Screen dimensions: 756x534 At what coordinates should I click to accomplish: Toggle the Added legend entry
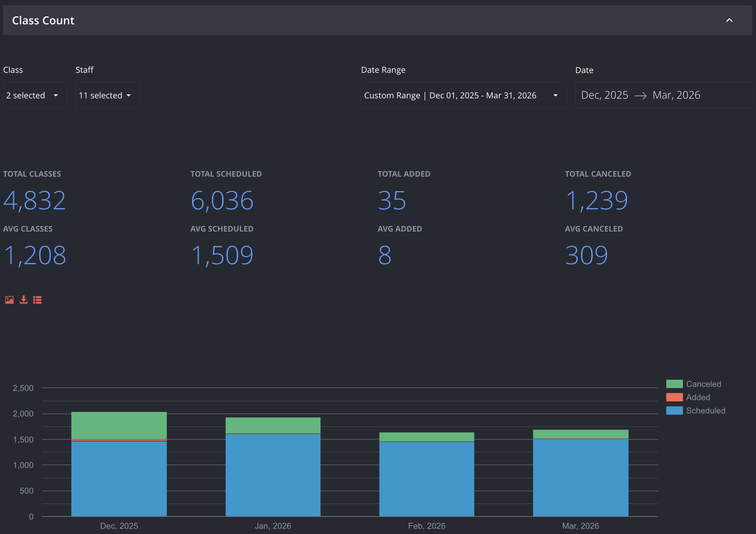[x=688, y=397]
